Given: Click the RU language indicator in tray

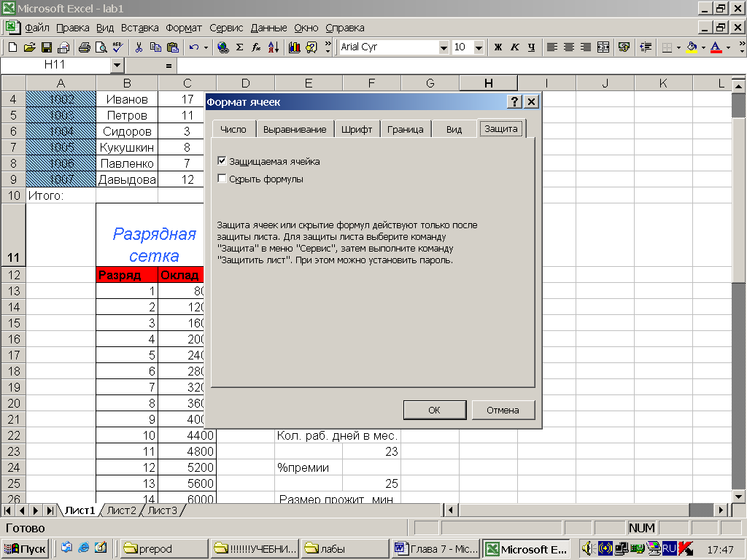Looking at the screenshot, I should point(669,548).
